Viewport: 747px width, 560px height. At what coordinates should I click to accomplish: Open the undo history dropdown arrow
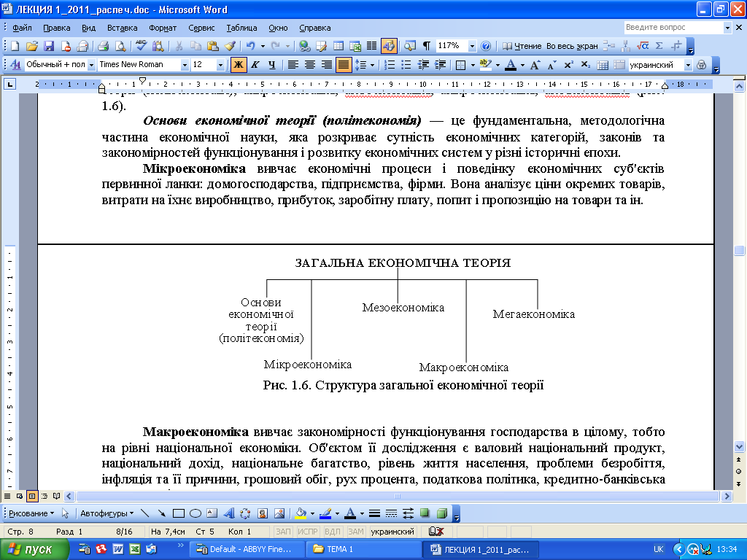pos(263,46)
